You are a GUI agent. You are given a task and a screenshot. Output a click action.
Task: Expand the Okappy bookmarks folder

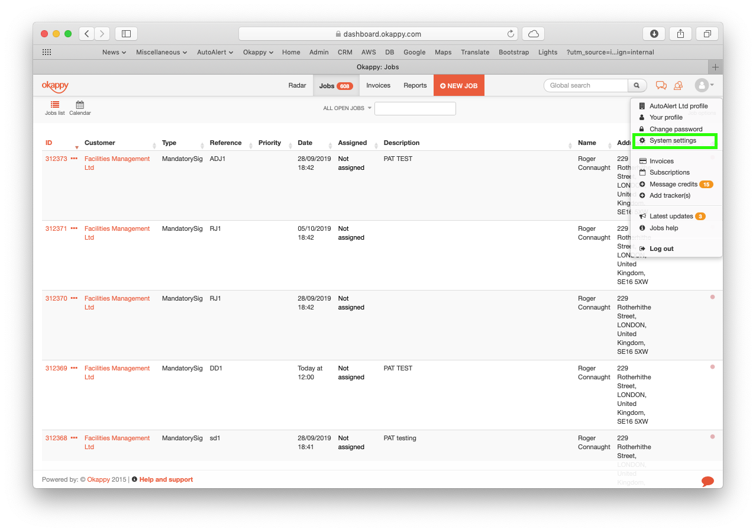(258, 52)
